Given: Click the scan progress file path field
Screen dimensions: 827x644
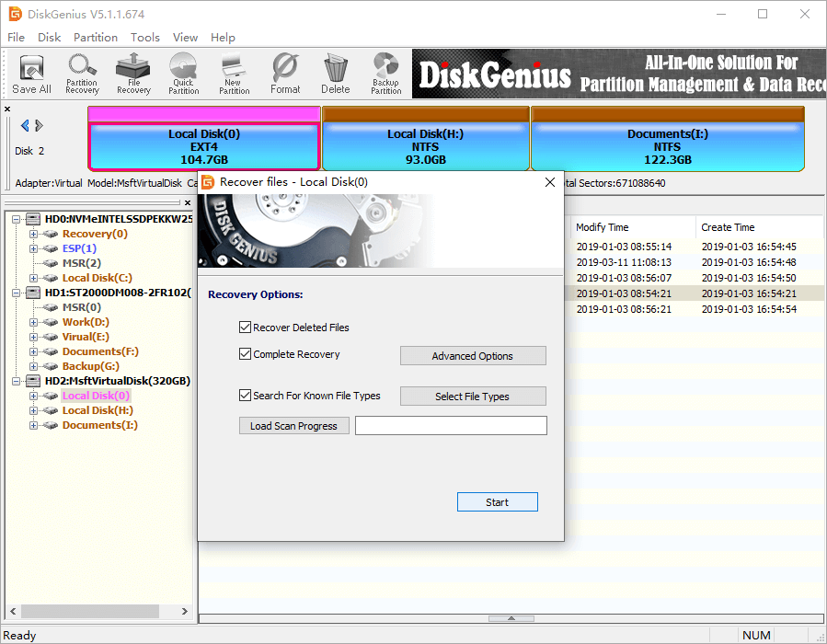Looking at the screenshot, I should (451, 426).
